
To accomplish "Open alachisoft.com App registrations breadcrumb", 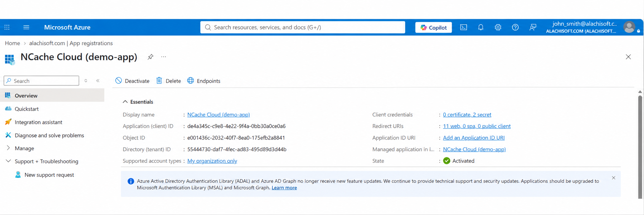I will [71, 43].
